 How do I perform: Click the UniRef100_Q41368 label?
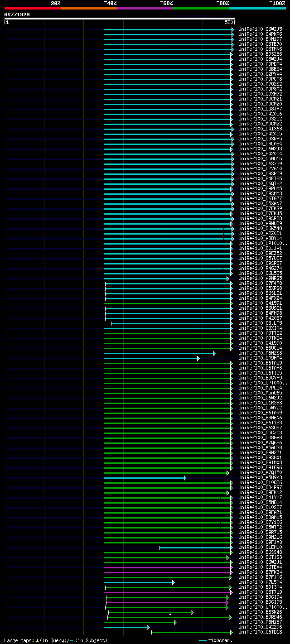[x=260, y=129]
